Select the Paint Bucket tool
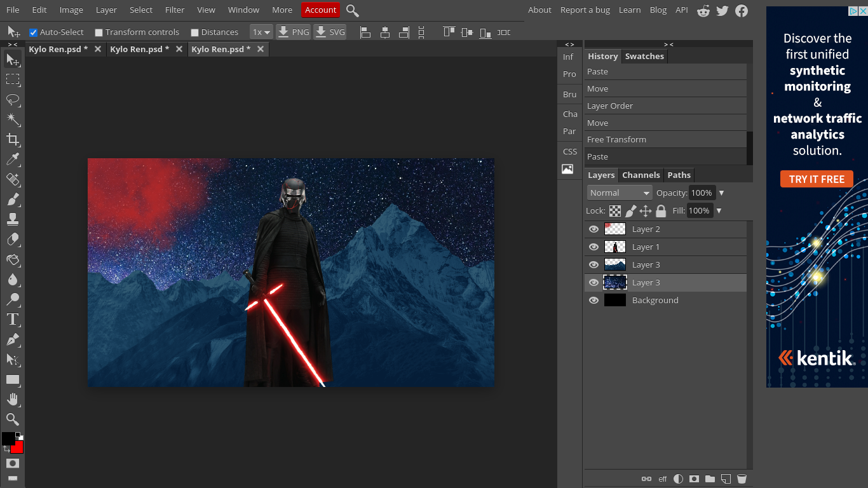The height and width of the screenshot is (488, 868). click(13, 259)
